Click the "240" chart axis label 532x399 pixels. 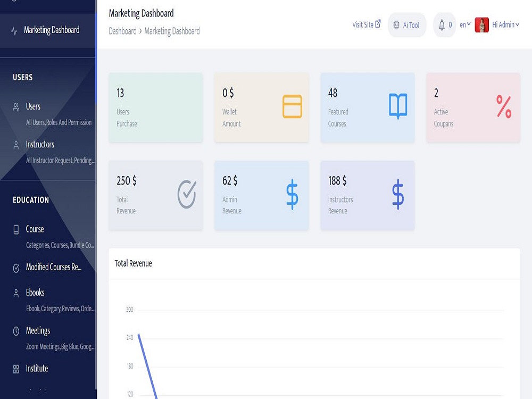[130, 338]
